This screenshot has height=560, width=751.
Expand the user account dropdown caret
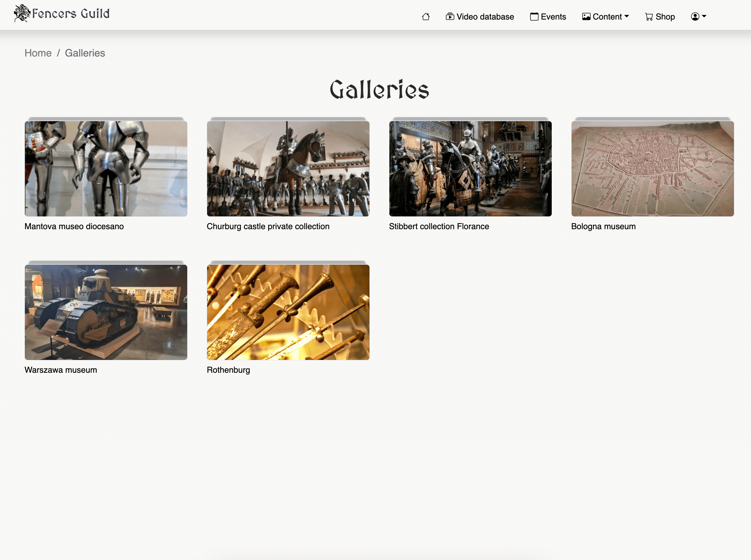pyautogui.click(x=704, y=16)
